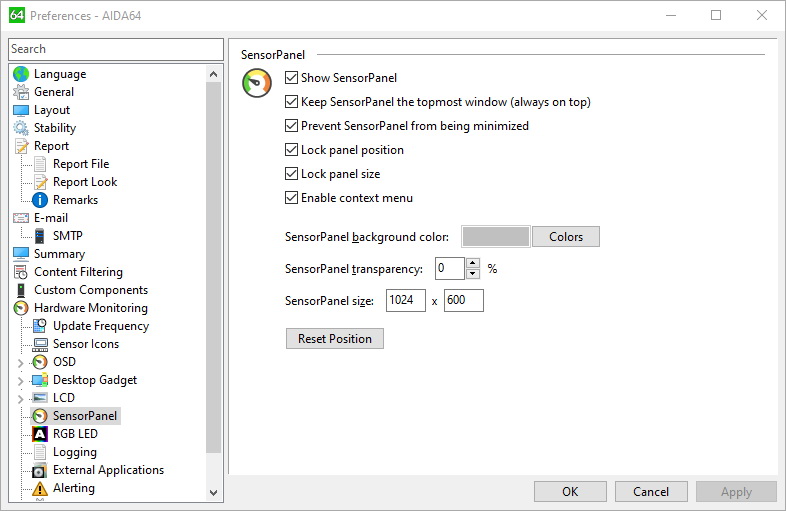
Task: Click the Language globe icon
Action: (21, 74)
